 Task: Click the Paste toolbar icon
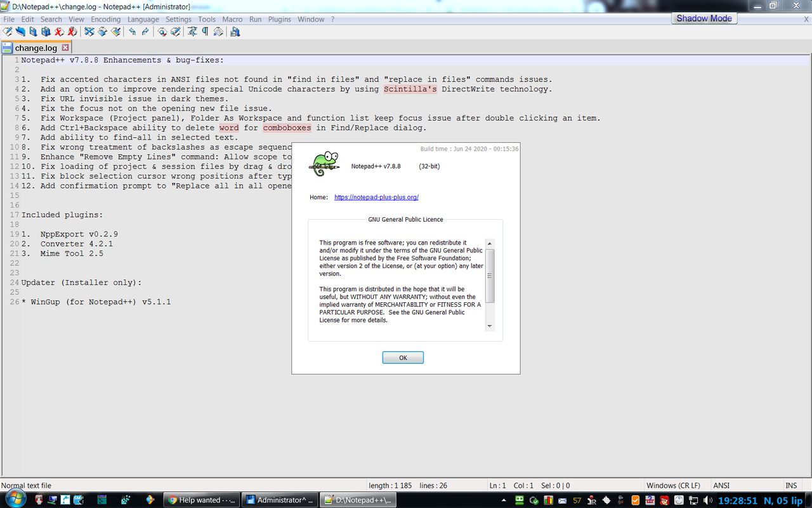tap(115, 31)
